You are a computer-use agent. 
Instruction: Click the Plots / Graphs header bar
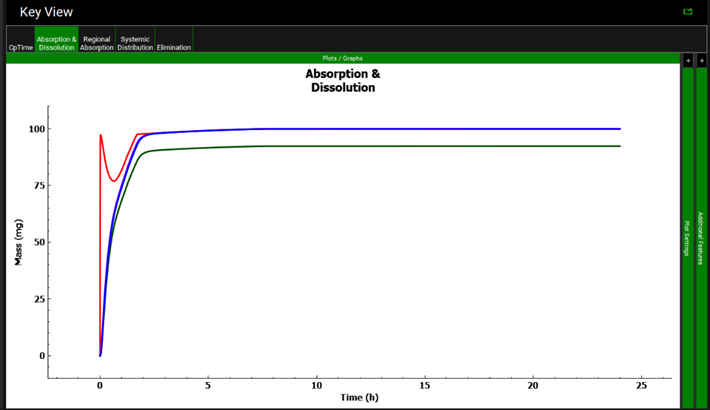(x=342, y=58)
